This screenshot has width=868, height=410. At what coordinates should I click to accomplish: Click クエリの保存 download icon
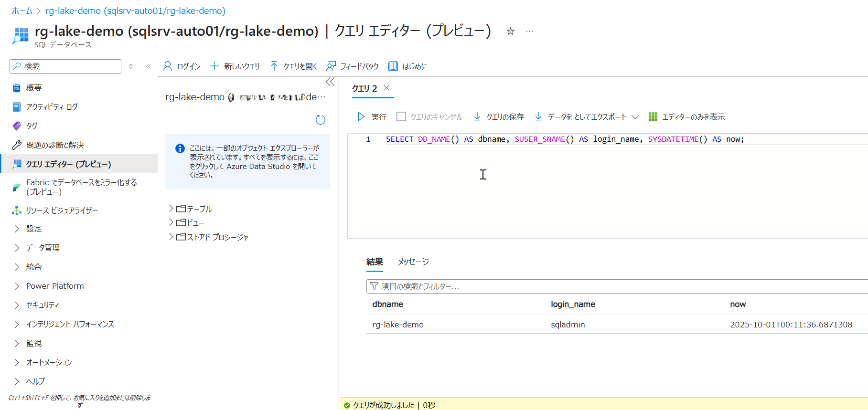coord(477,117)
